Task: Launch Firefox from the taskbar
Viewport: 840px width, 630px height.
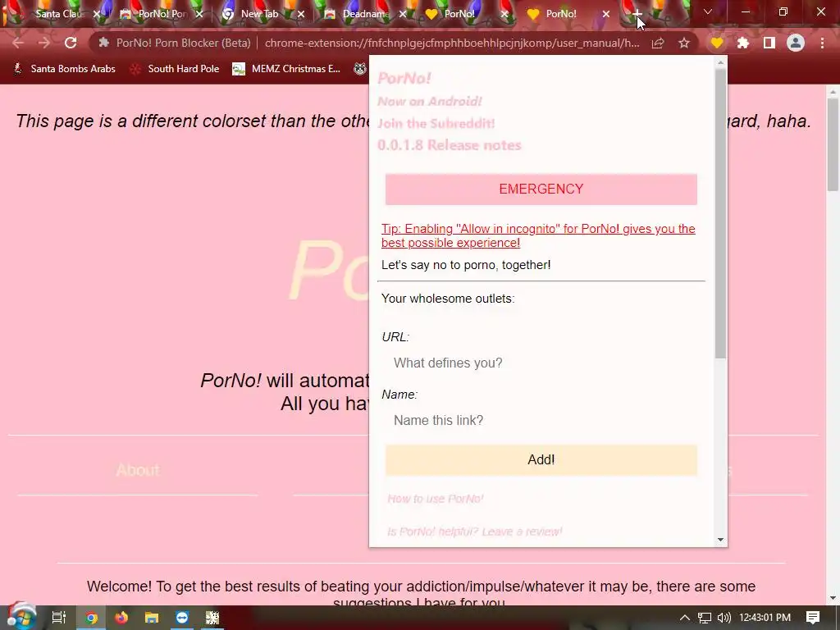Action: point(121,618)
